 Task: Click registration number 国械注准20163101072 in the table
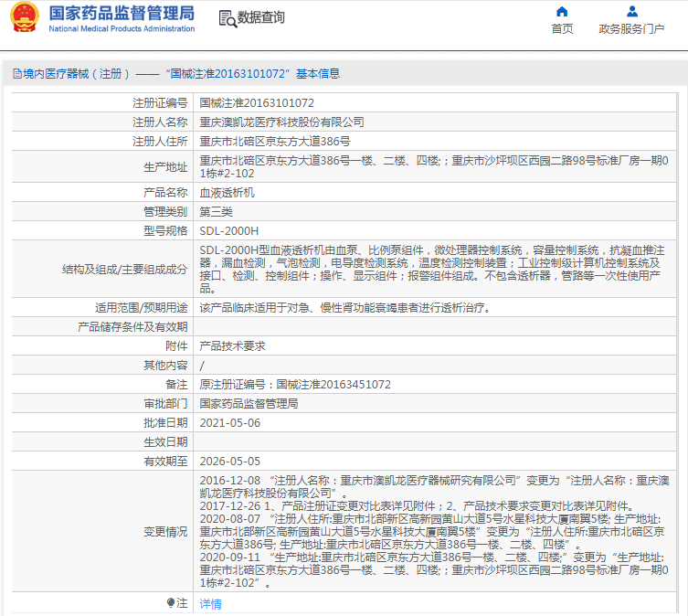point(257,103)
